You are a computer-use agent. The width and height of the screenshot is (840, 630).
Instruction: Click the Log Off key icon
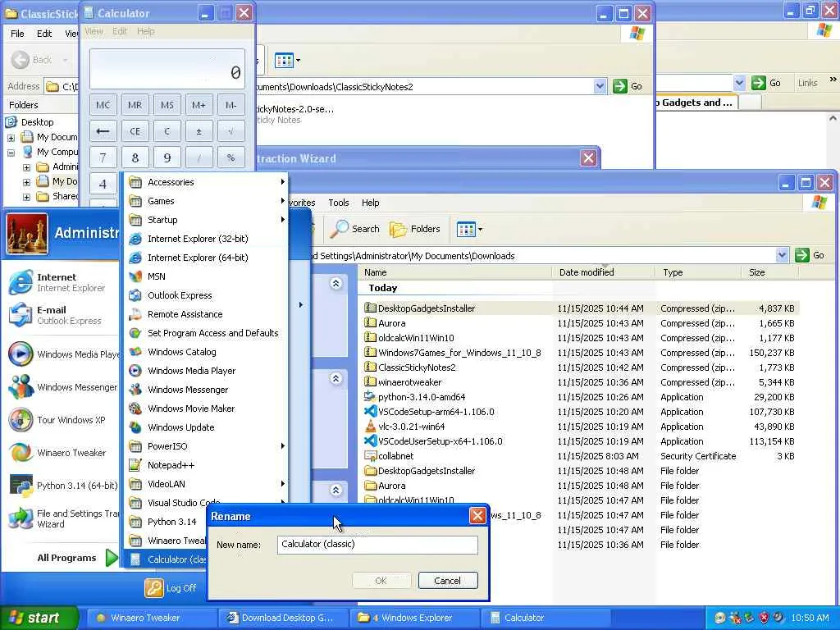[x=153, y=587]
